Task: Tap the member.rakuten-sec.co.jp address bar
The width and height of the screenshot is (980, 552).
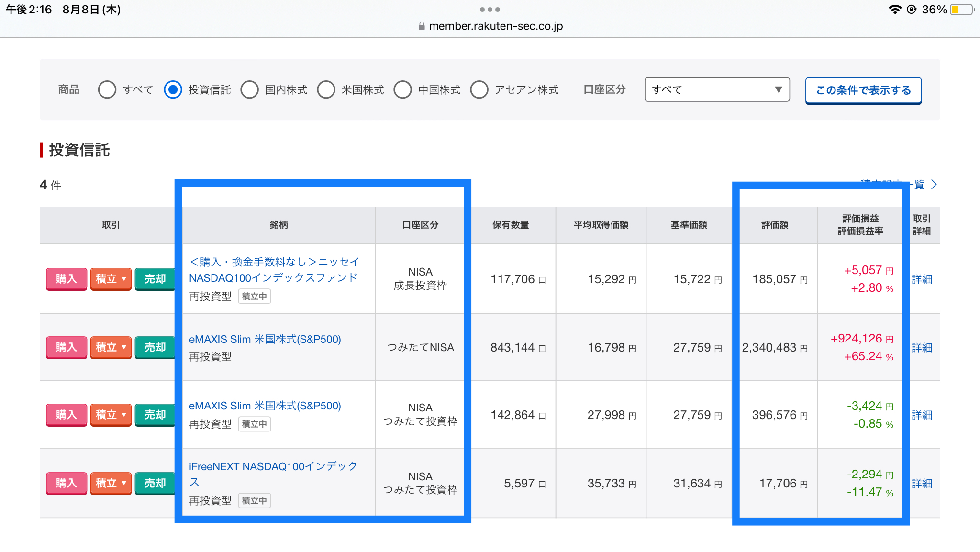Action: click(x=495, y=26)
